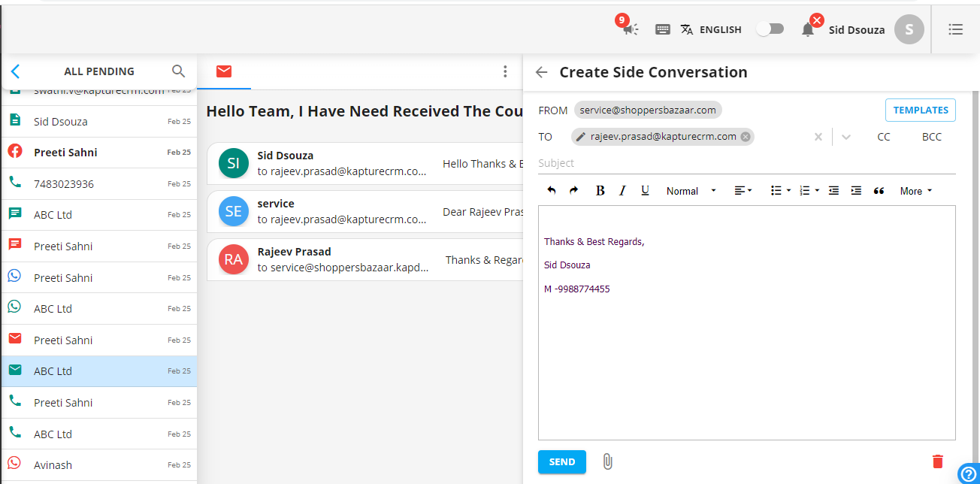980x484 pixels.
Task: Select highlighted ABC Ltd email ticket
Action: tap(99, 371)
